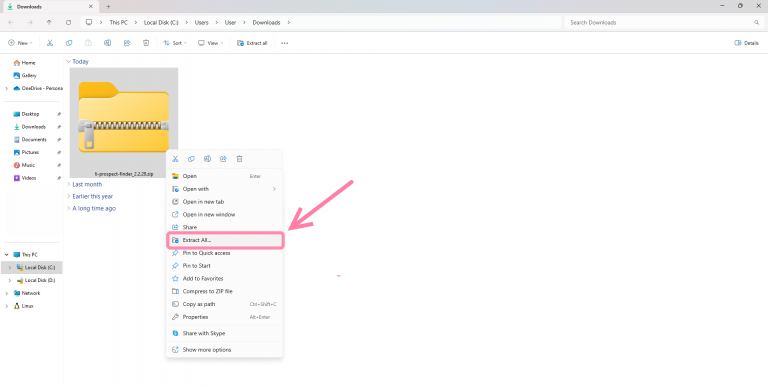
Task: Expand the Earlier this year group
Action: (x=69, y=196)
